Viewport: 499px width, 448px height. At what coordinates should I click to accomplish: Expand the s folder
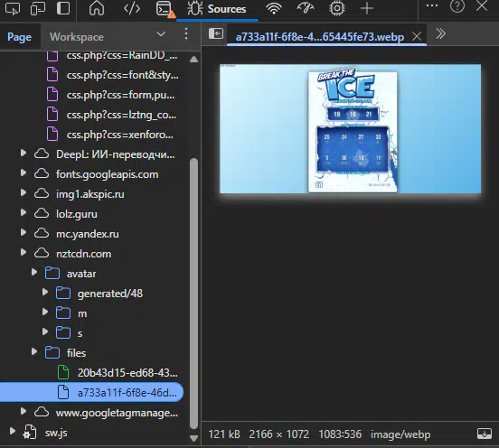pyautogui.click(x=45, y=332)
